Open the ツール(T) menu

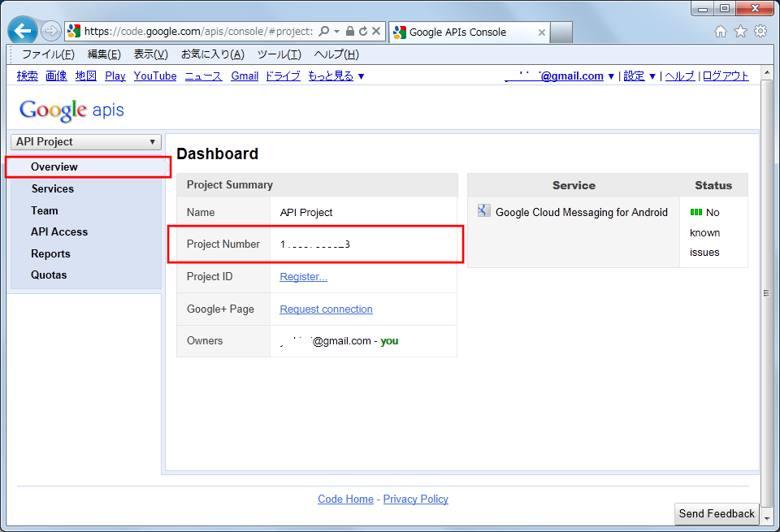pos(279,54)
